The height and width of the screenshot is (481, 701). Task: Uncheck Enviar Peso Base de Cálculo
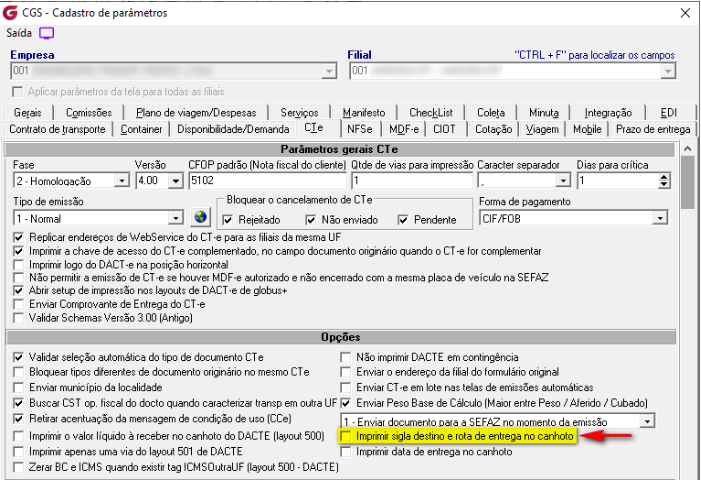[x=346, y=403]
